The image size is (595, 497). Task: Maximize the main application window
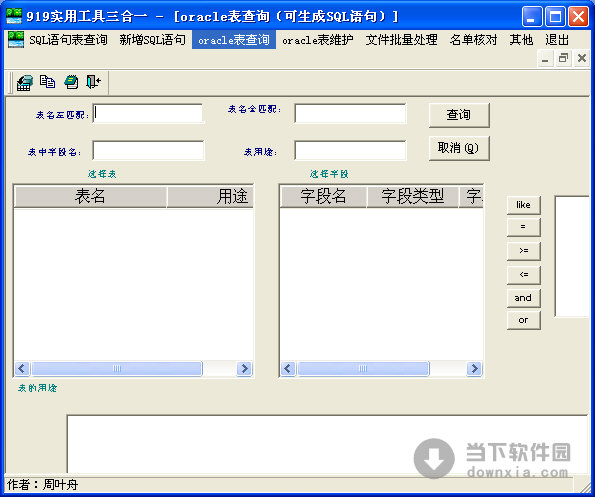(x=555, y=16)
